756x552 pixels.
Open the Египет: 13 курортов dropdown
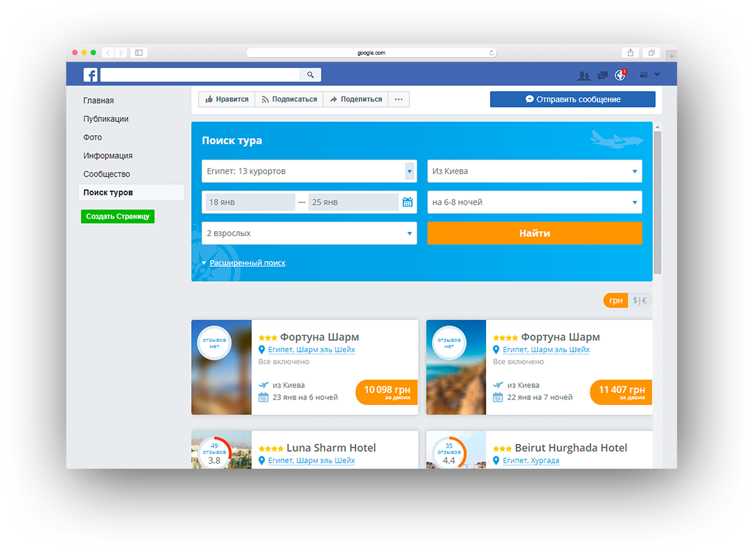tap(309, 171)
